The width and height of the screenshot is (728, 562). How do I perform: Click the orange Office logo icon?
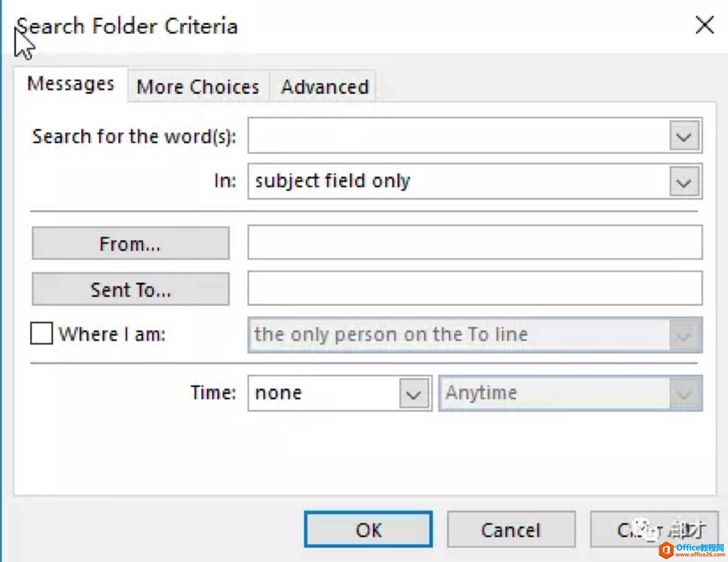[666, 549]
